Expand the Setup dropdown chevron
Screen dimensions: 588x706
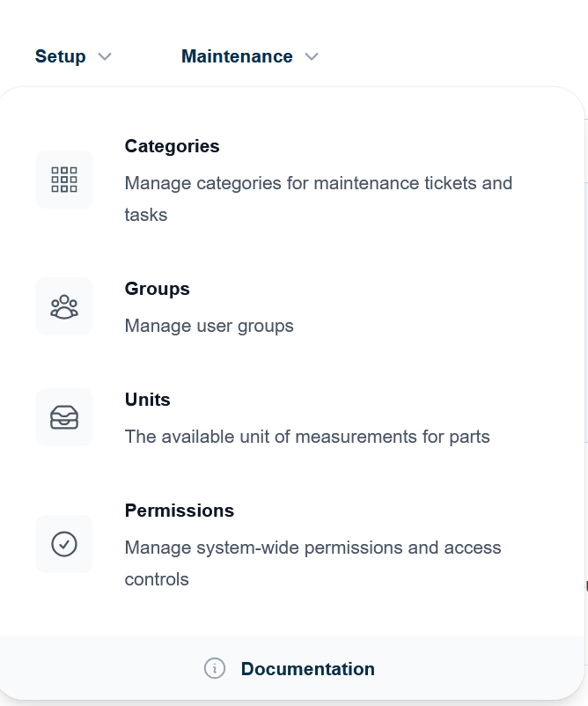point(105,56)
